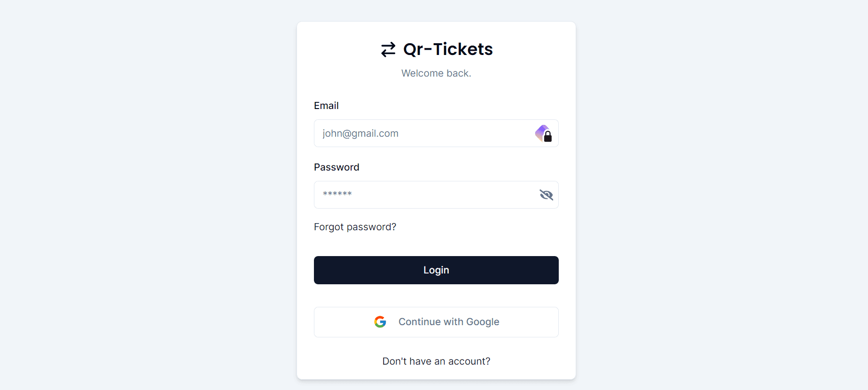This screenshot has height=390, width=868.
Task: Focus the Password input field
Action: tap(436, 195)
